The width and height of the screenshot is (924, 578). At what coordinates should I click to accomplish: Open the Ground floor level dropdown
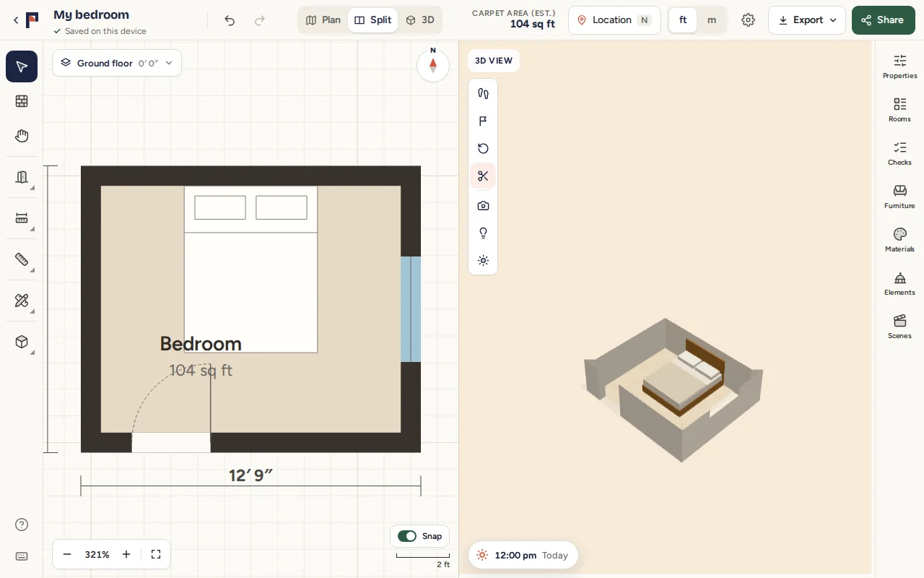(x=117, y=63)
